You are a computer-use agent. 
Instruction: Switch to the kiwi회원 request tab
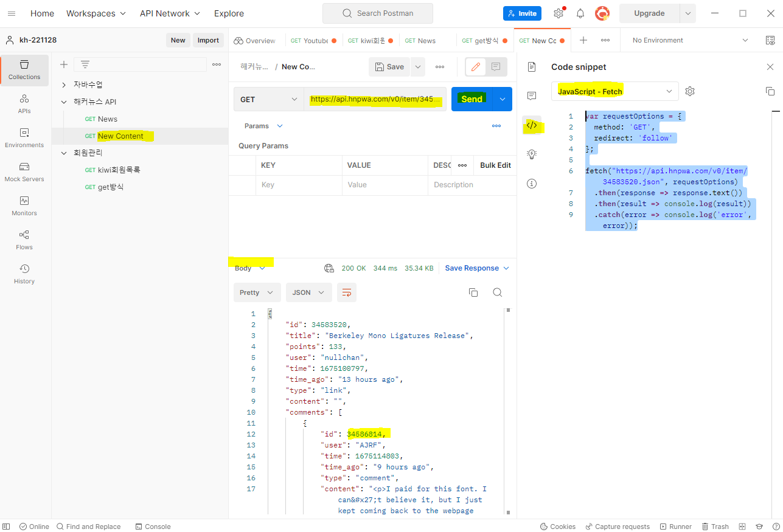(370, 41)
